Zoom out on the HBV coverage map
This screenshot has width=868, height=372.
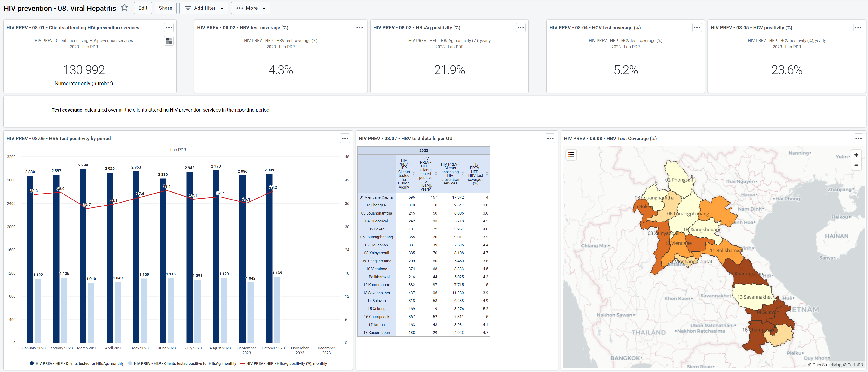[856, 165]
